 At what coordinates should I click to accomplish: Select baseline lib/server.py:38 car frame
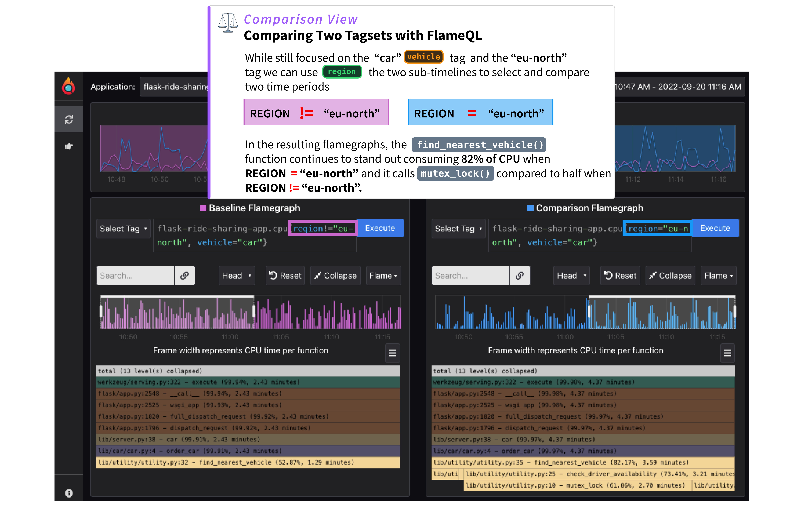tap(248, 439)
